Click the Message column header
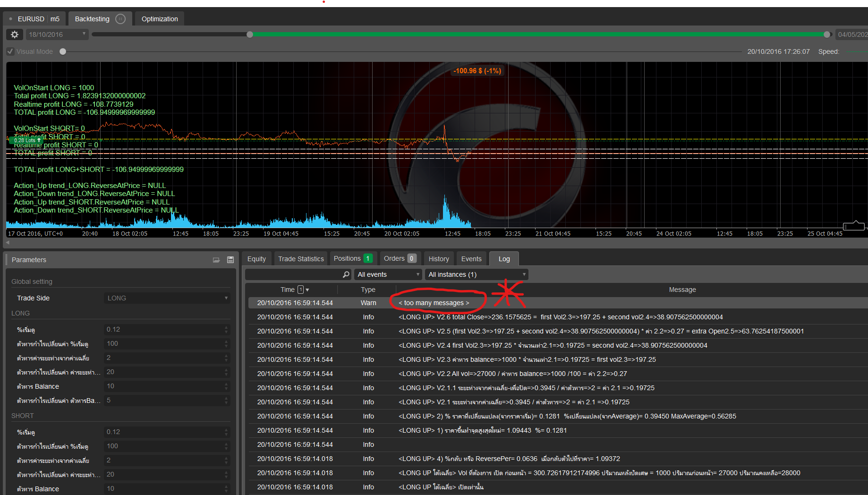This screenshot has height=495, width=868. (x=682, y=290)
